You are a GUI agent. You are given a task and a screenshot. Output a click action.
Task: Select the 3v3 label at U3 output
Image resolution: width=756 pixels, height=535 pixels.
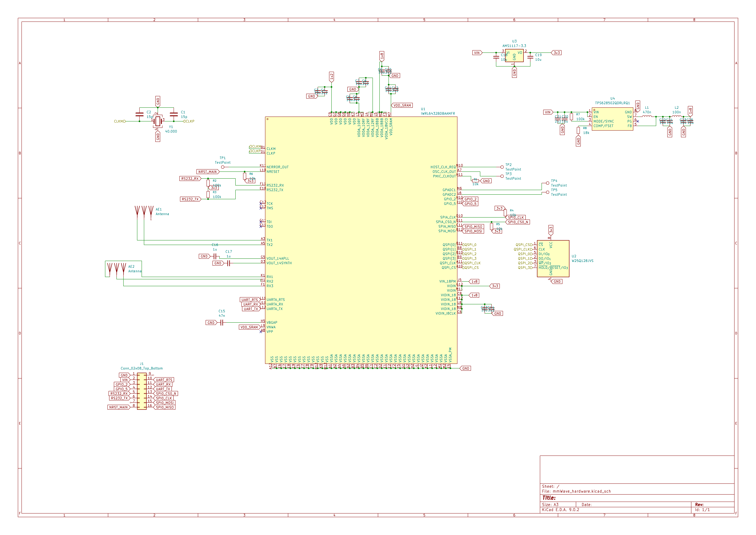(556, 53)
